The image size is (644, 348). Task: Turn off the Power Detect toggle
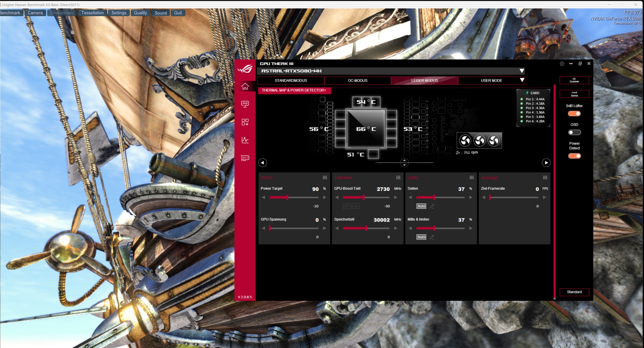574,156
